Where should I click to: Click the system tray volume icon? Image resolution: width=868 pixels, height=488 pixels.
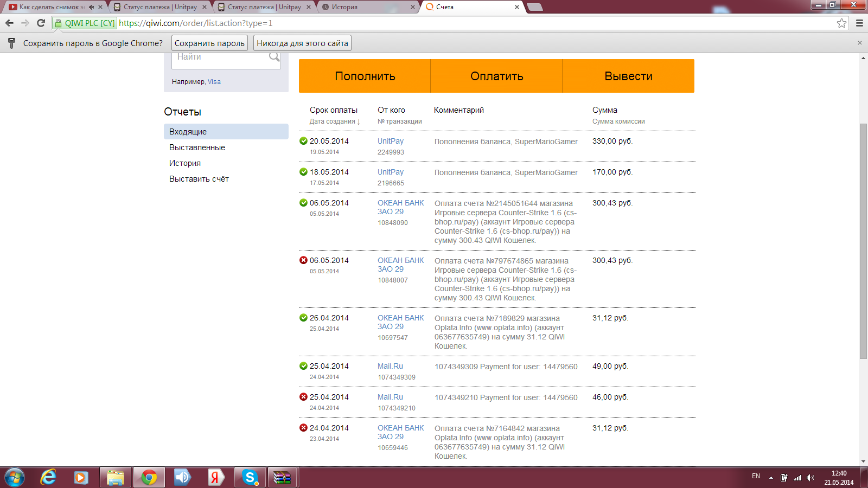tap(810, 478)
